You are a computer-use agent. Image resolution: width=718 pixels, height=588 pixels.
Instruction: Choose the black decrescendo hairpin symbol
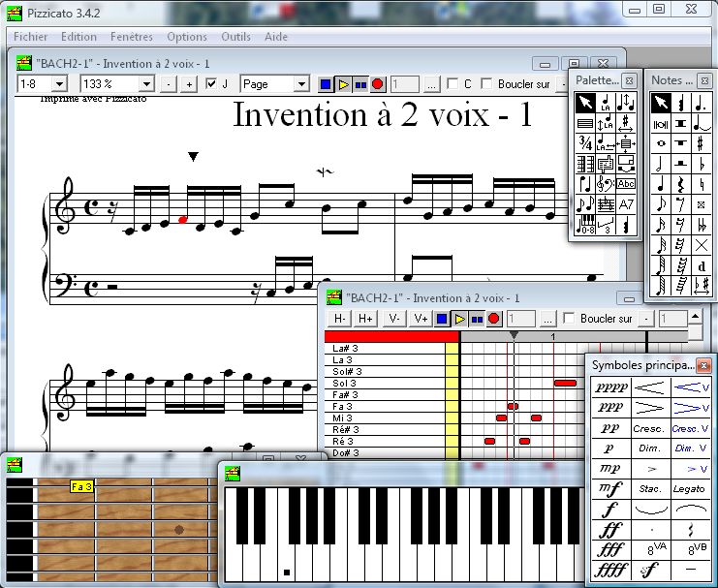pyautogui.click(x=650, y=408)
